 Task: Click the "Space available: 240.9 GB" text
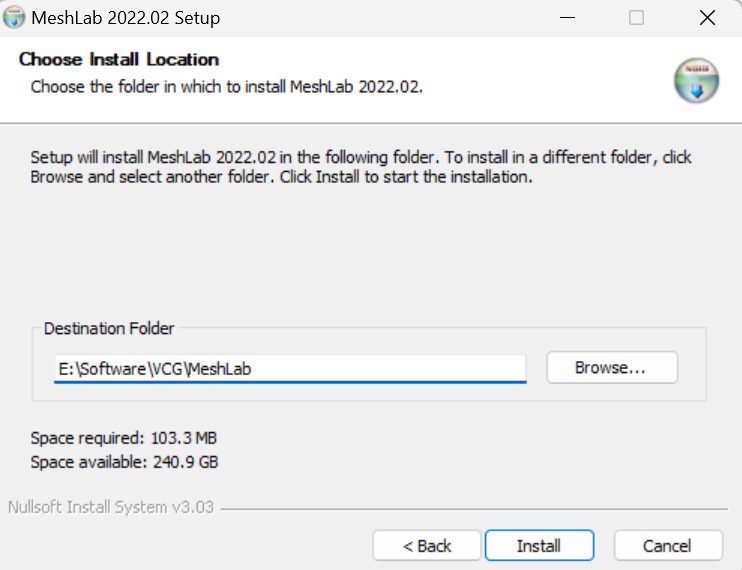(124, 462)
